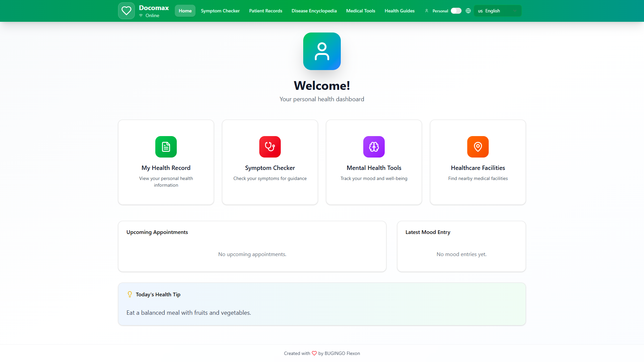The height and width of the screenshot is (362, 644).
Task: Navigate to Disease Encyclopedia
Action: (x=314, y=11)
